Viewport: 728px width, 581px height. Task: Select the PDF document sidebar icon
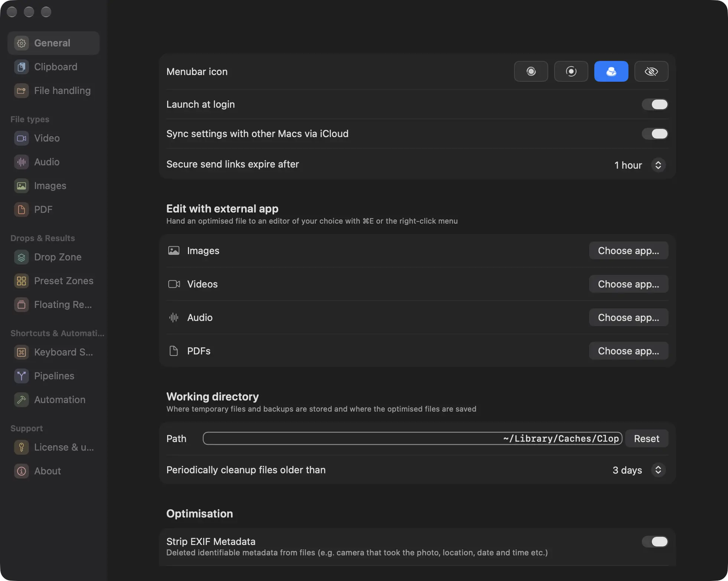22,210
